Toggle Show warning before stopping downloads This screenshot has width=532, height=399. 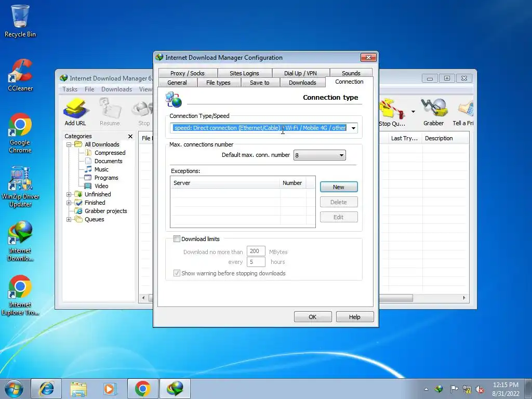point(177,273)
